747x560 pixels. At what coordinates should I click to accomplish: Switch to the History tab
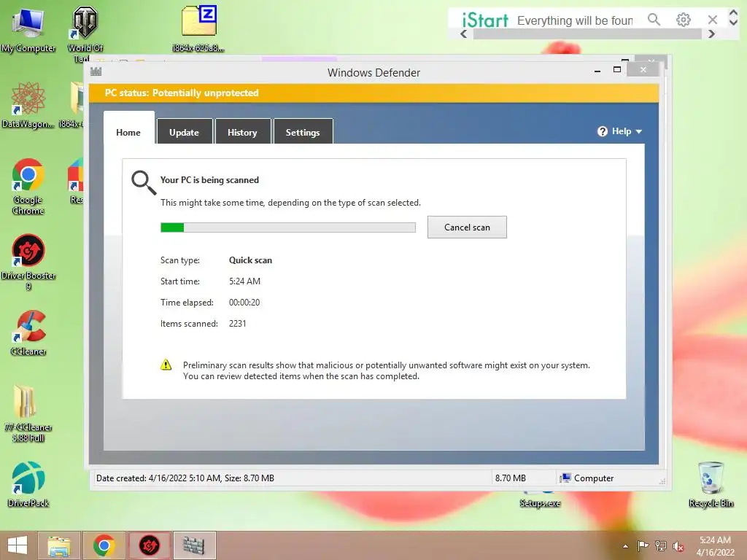coord(242,132)
